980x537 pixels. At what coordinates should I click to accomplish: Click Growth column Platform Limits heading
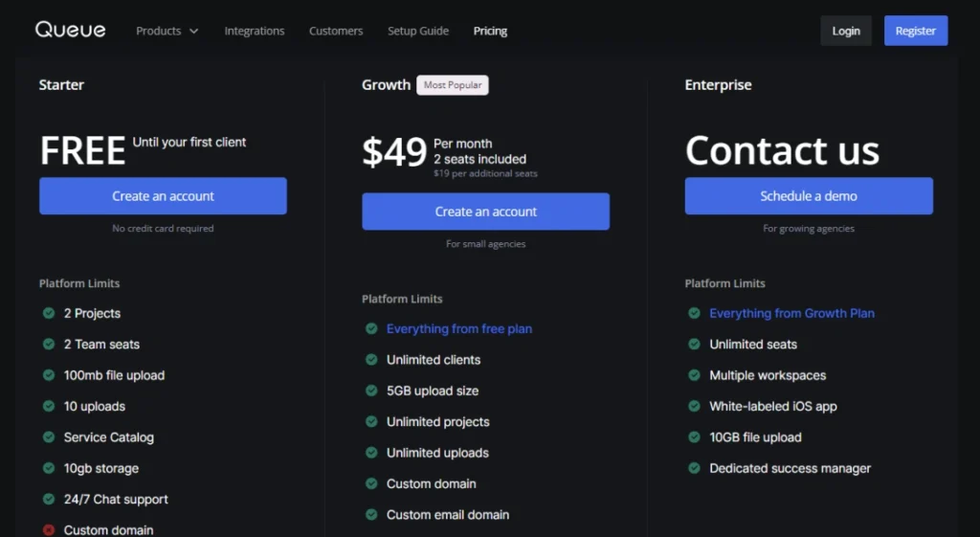[402, 299]
